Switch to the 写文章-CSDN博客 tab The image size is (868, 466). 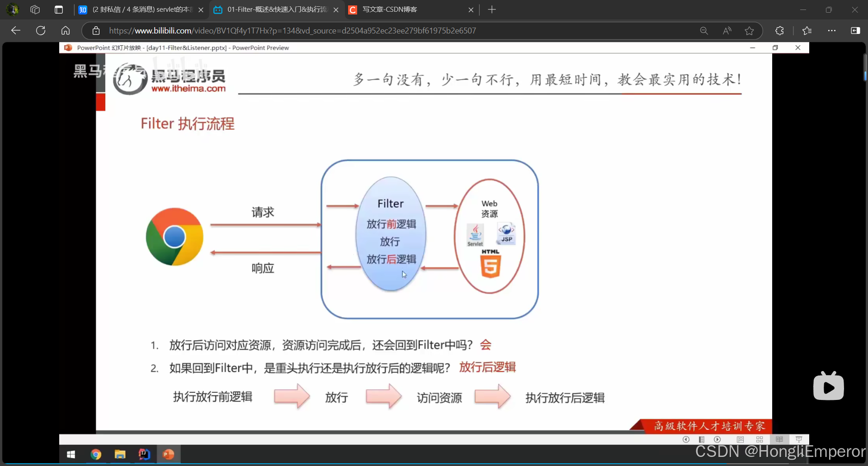411,10
